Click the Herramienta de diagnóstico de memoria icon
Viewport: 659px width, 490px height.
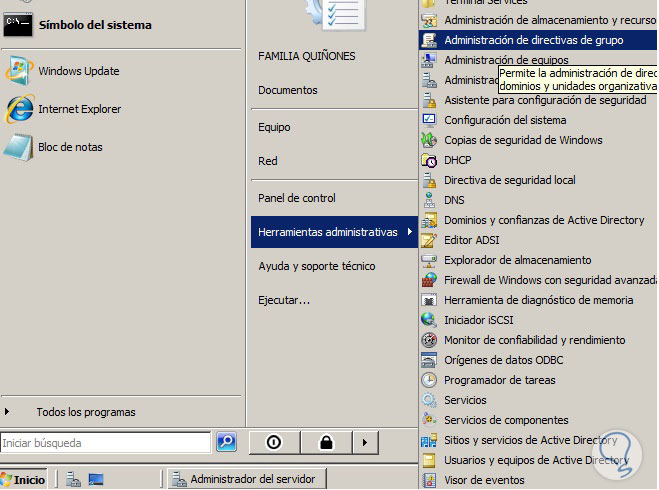pos(429,300)
